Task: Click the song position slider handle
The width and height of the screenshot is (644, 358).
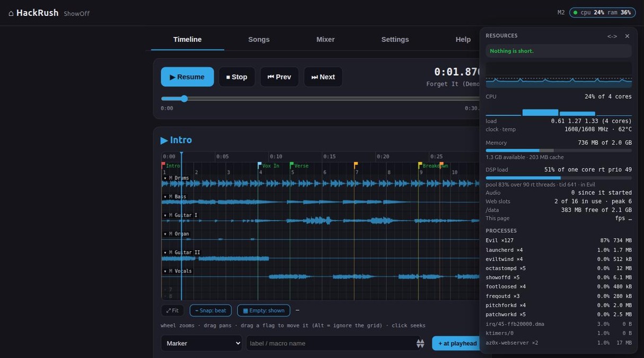Action: (184, 99)
